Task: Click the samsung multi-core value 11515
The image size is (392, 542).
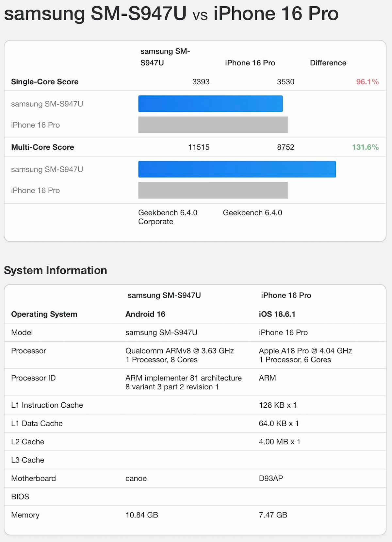Action: (x=199, y=147)
